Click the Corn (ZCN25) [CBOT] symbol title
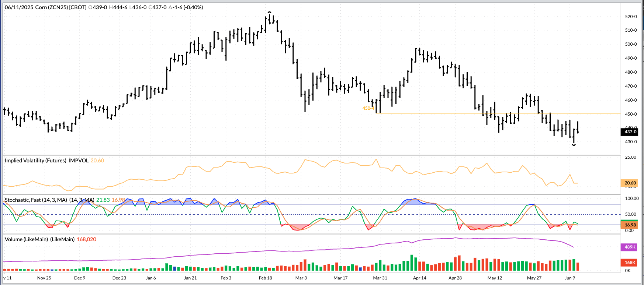The image size is (644, 285). [60, 7]
